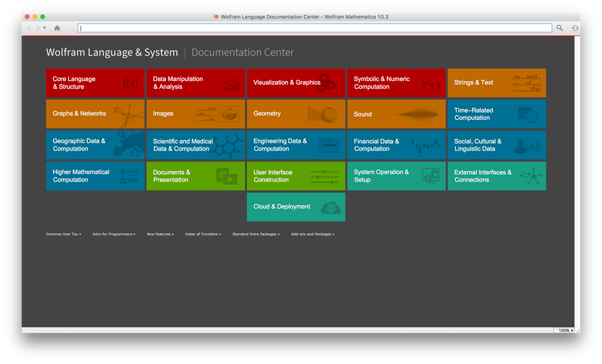Click the home icon in toolbar

pos(57,28)
